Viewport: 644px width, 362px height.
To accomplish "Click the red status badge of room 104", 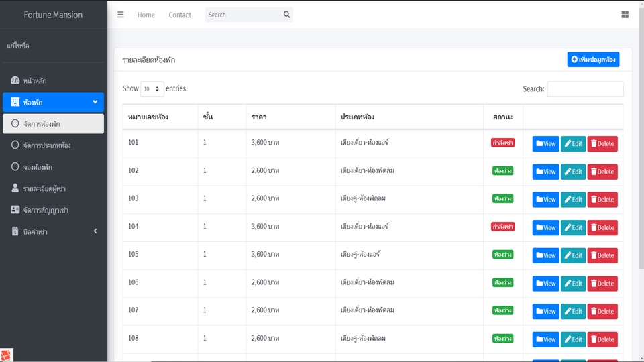I will tap(502, 227).
